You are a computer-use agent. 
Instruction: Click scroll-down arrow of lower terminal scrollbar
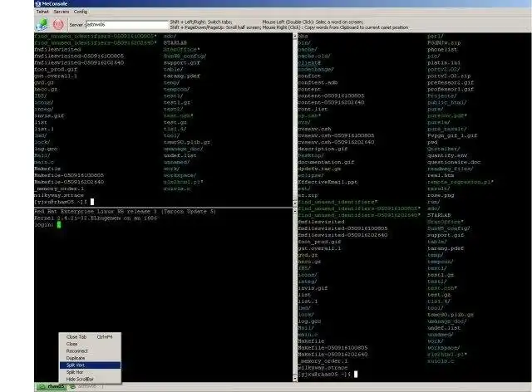[294, 379]
